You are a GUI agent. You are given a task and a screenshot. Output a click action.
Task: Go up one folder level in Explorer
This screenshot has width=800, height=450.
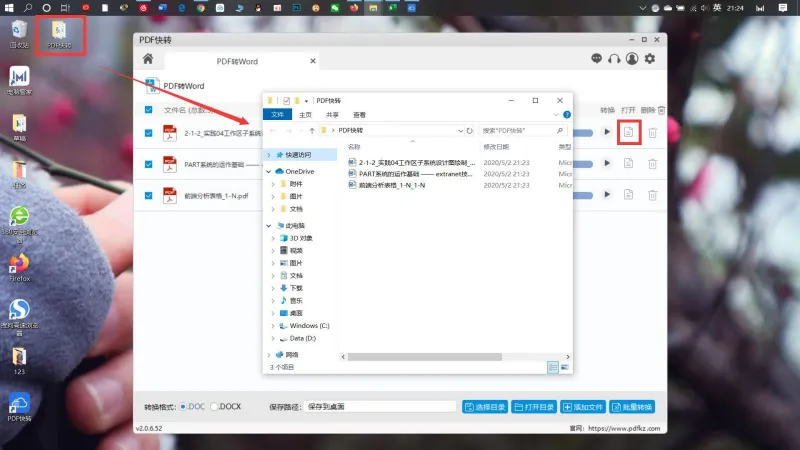click(x=312, y=131)
